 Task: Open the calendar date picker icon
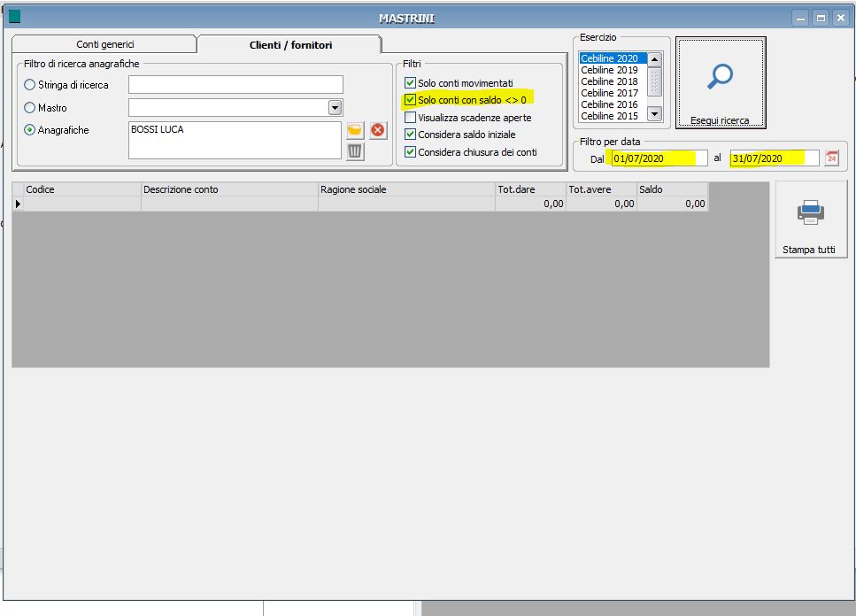(831, 158)
